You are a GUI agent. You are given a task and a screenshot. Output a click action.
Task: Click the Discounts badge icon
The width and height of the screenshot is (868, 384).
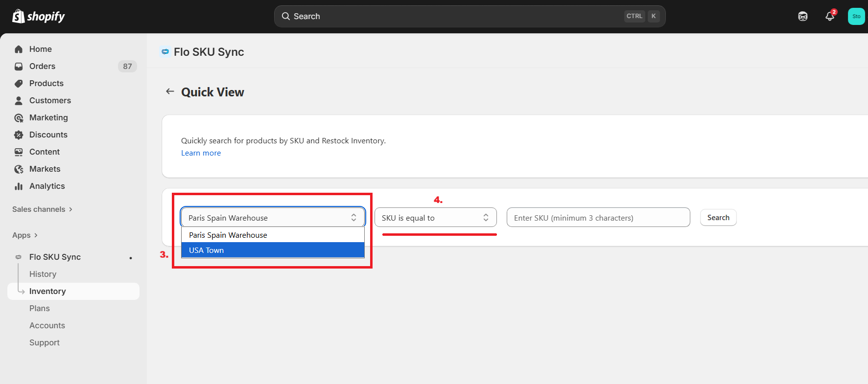19,135
